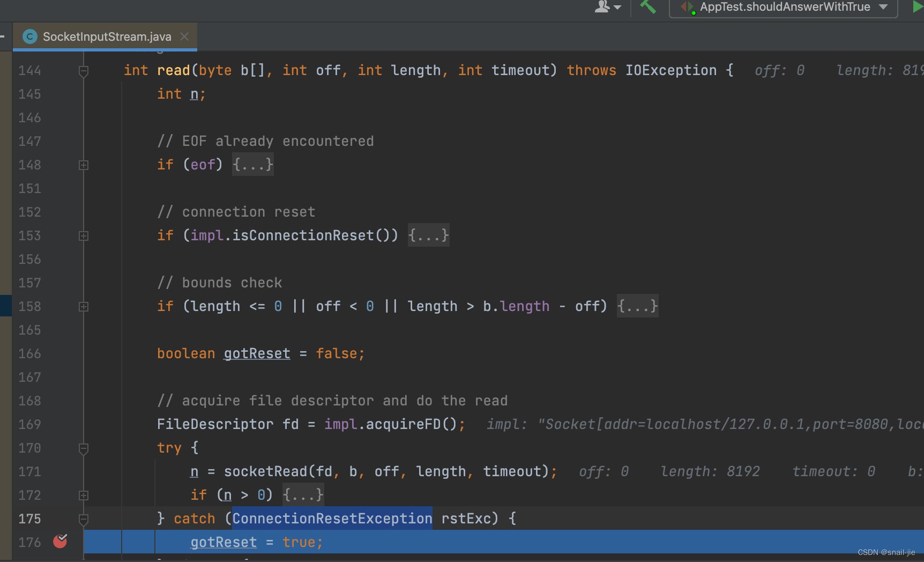Click line number 158 in the gutter
Viewport: 924px width, 562px height.
point(29,306)
